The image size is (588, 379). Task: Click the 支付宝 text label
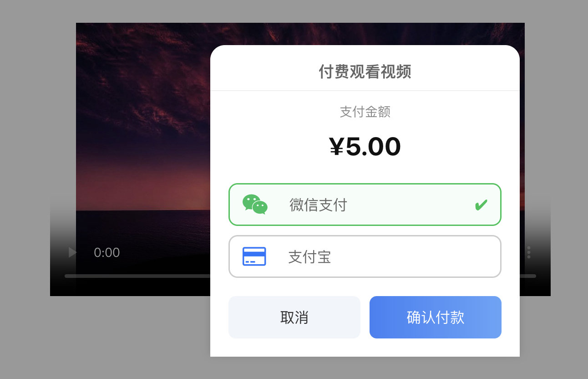click(309, 257)
